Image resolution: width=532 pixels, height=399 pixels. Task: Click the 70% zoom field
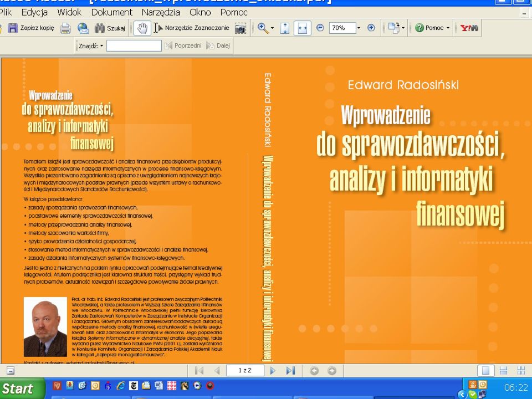[342, 28]
